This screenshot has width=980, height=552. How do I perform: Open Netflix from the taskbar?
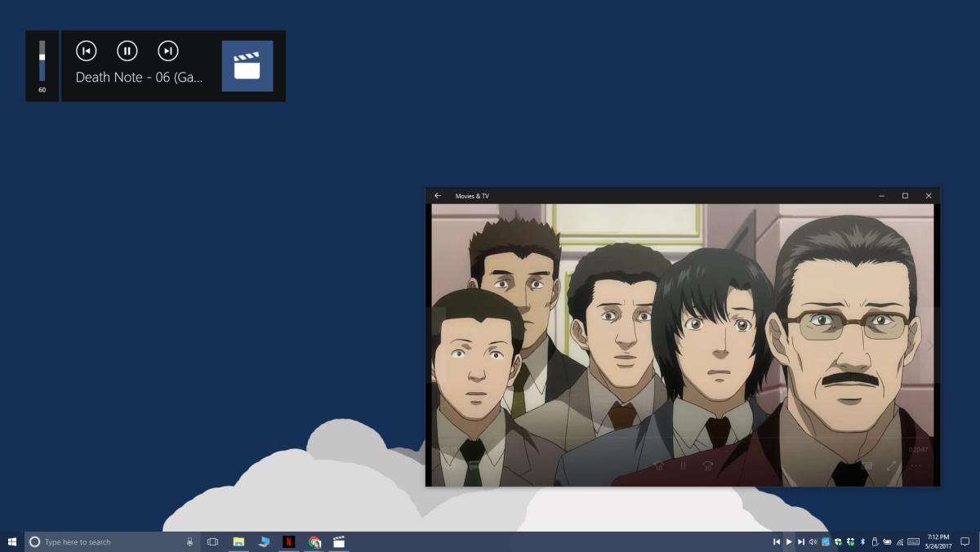coord(288,541)
